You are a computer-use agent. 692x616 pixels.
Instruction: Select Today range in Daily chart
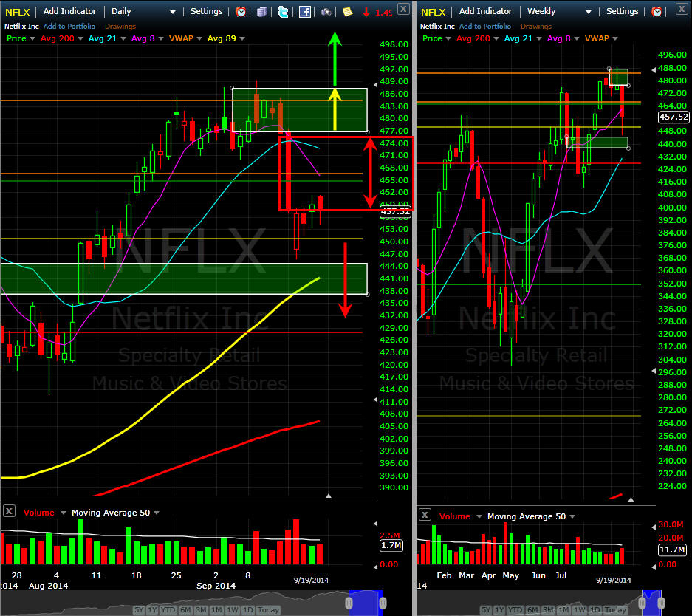tap(268, 610)
